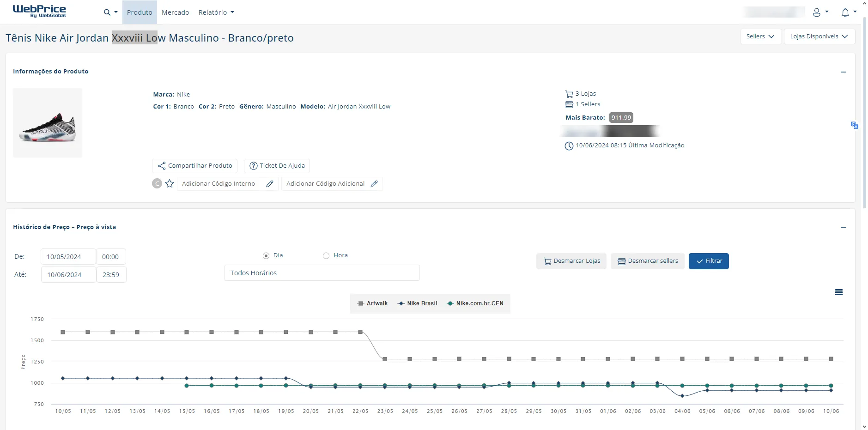Edit internal code with pencil icon
The width and height of the screenshot is (868, 430).
270,184
